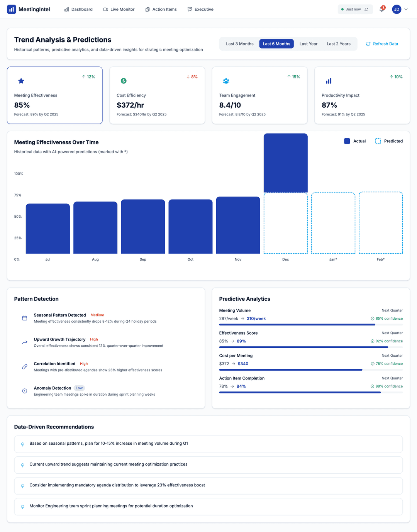Viewport: 417px width, 532px height.
Task: Click the sync icon beside Just now
Action: point(366,9)
